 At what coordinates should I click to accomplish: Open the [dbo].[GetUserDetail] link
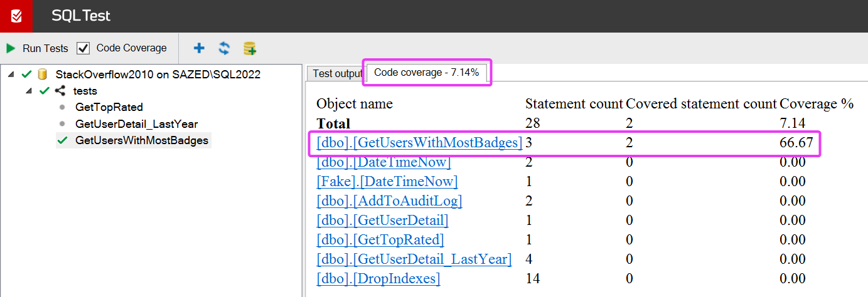pos(382,221)
